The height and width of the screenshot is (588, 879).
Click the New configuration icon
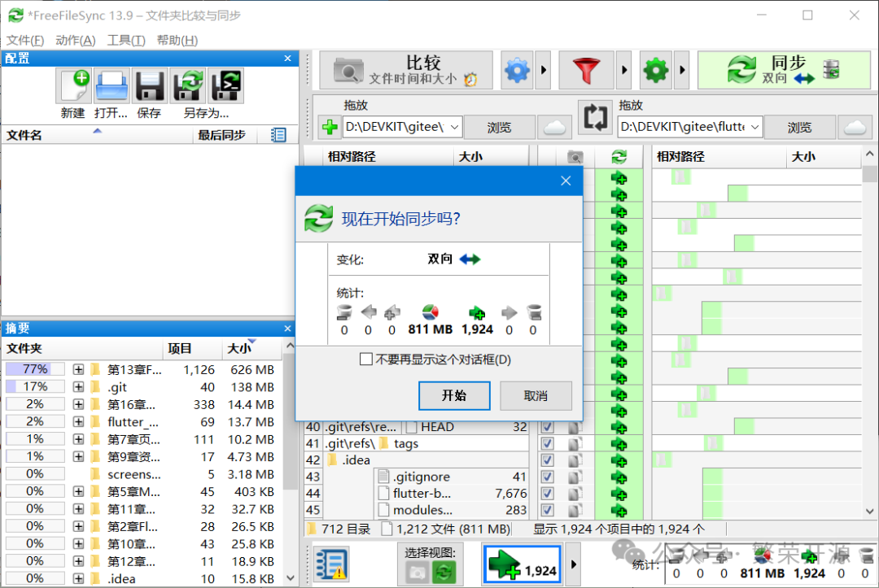tap(73, 86)
